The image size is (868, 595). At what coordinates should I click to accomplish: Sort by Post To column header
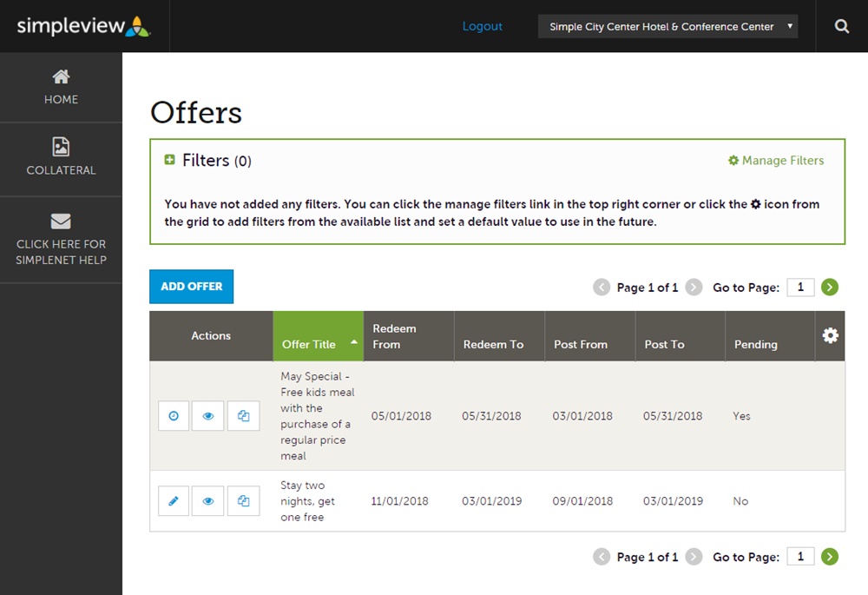[x=681, y=336]
